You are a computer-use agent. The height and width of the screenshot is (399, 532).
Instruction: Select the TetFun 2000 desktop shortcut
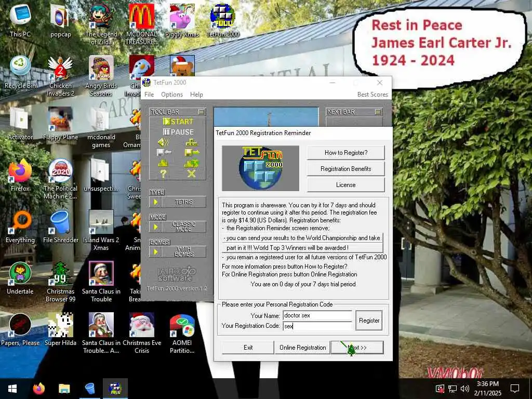coord(222,20)
